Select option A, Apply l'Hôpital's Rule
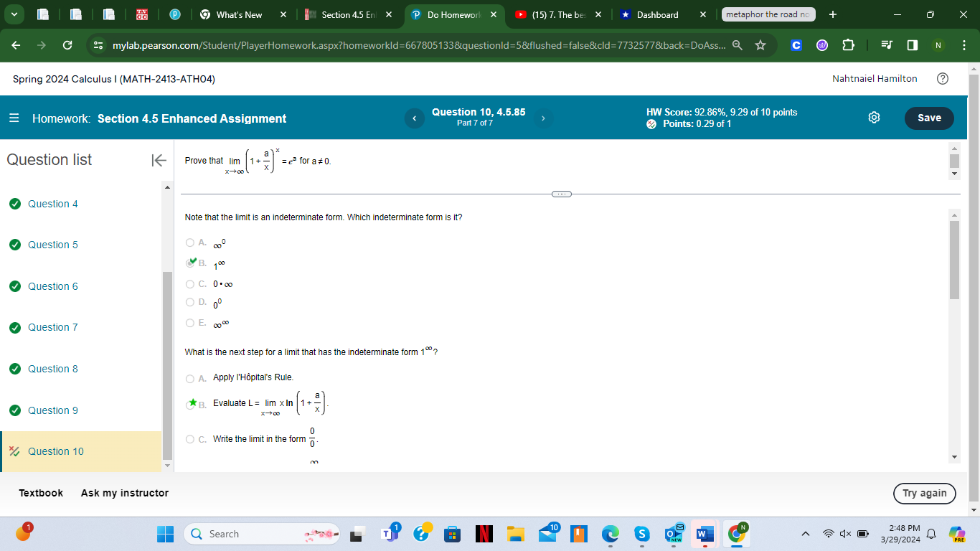This screenshot has height=551, width=980. coord(189,378)
